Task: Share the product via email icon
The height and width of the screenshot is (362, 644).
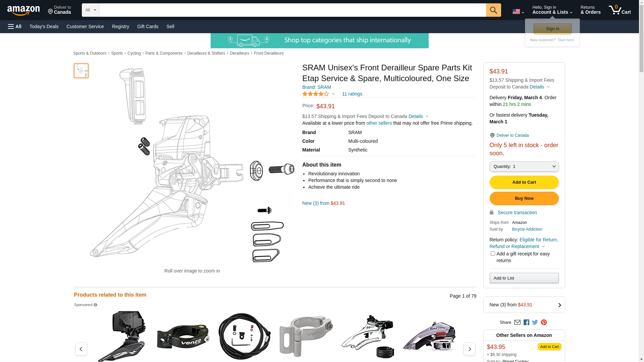Action: pyautogui.click(x=517, y=322)
